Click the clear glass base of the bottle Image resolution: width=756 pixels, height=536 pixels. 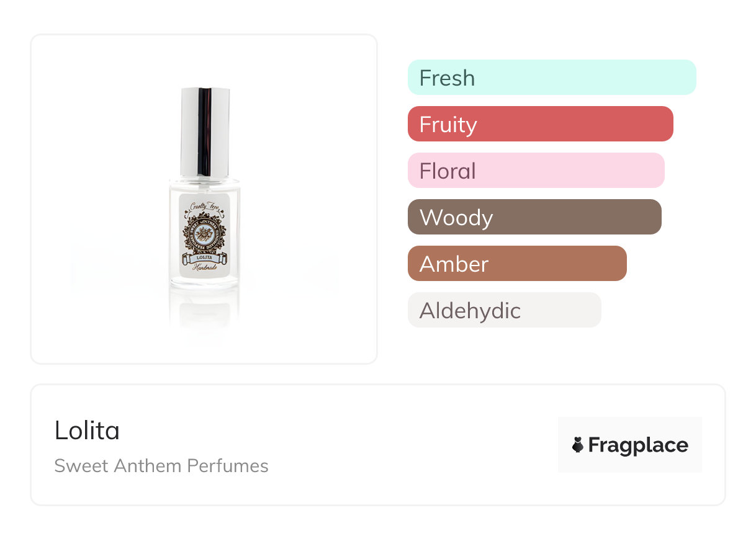204,284
